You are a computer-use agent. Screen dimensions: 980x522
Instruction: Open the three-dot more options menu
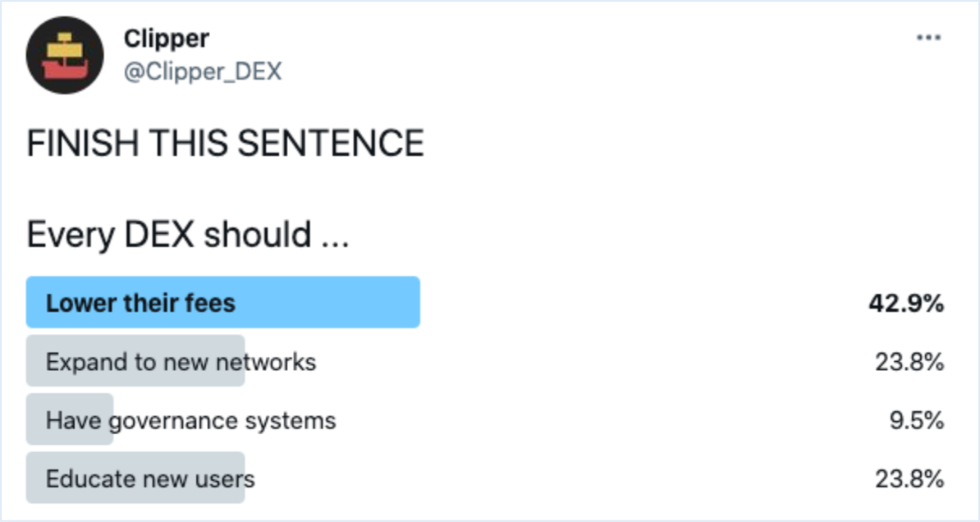(928, 38)
